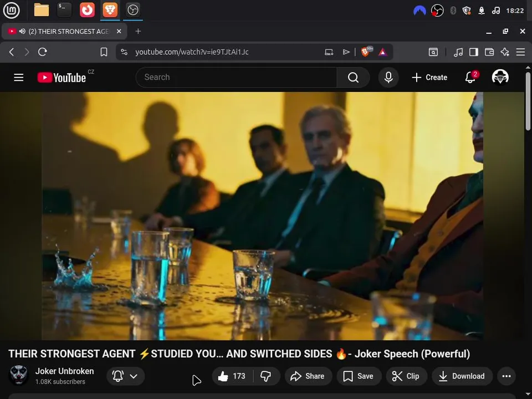Open the Joker Unbroken channel name
The height and width of the screenshot is (399, 532).
coord(64,371)
